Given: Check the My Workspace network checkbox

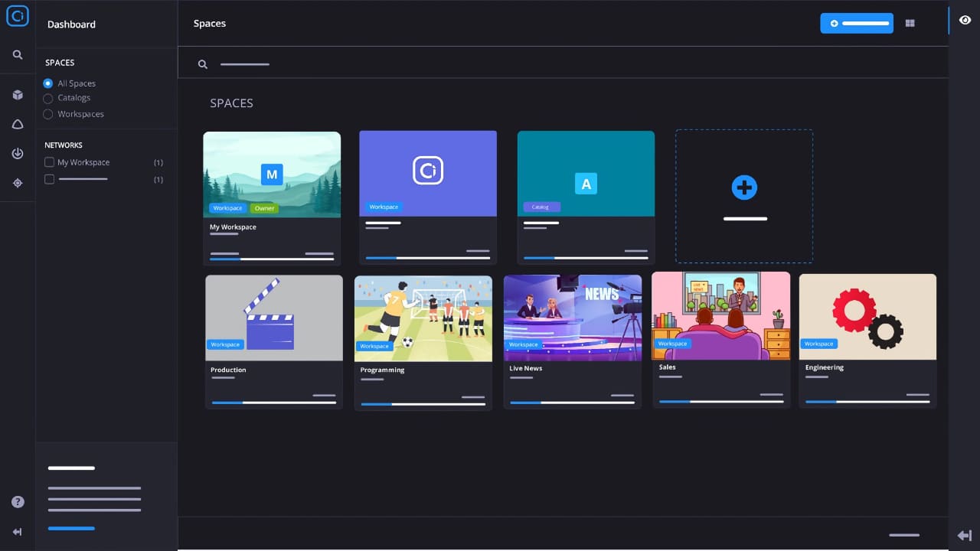Looking at the screenshot, I should pyautogui.click(x=49, y=162).
